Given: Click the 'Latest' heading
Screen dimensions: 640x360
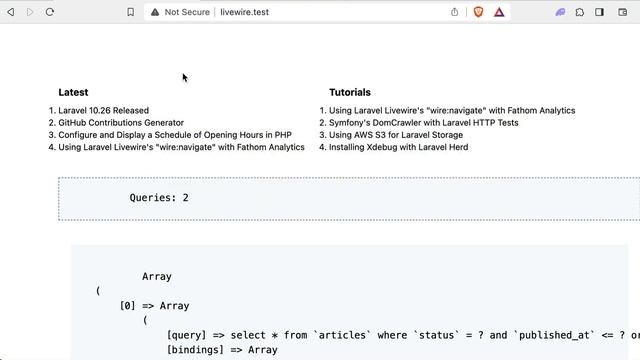Looking at the screenshot, I should [x=73, y=92].
